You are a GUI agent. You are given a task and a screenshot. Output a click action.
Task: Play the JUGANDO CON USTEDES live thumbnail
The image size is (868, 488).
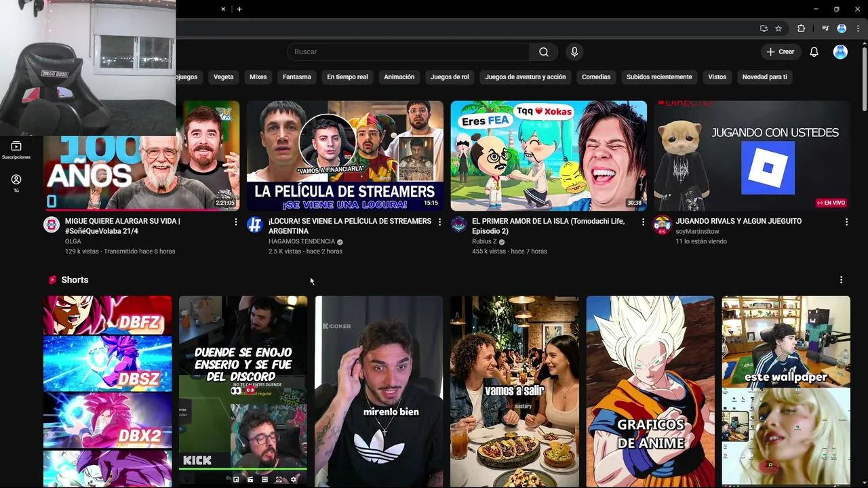(x=752, y=156)
